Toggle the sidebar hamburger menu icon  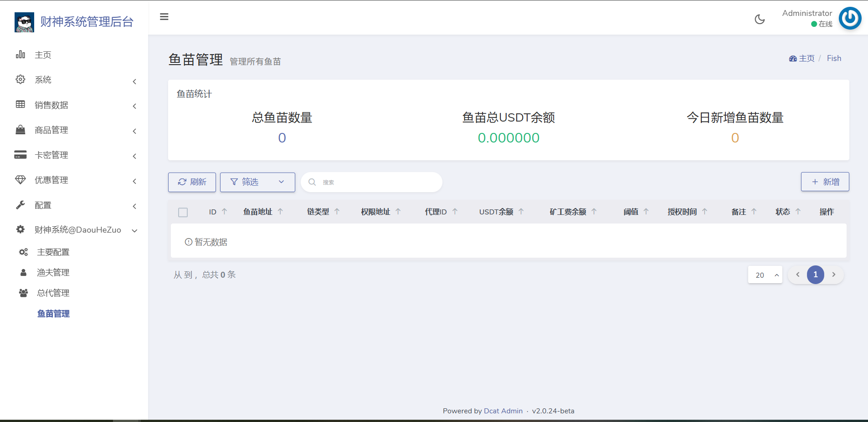click(164, 17)
